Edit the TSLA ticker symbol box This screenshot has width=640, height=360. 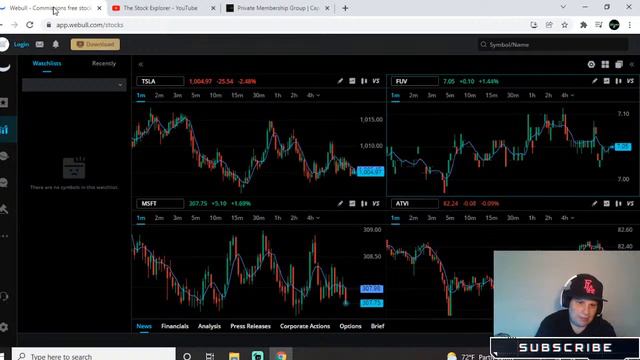(x=160, y=81)
